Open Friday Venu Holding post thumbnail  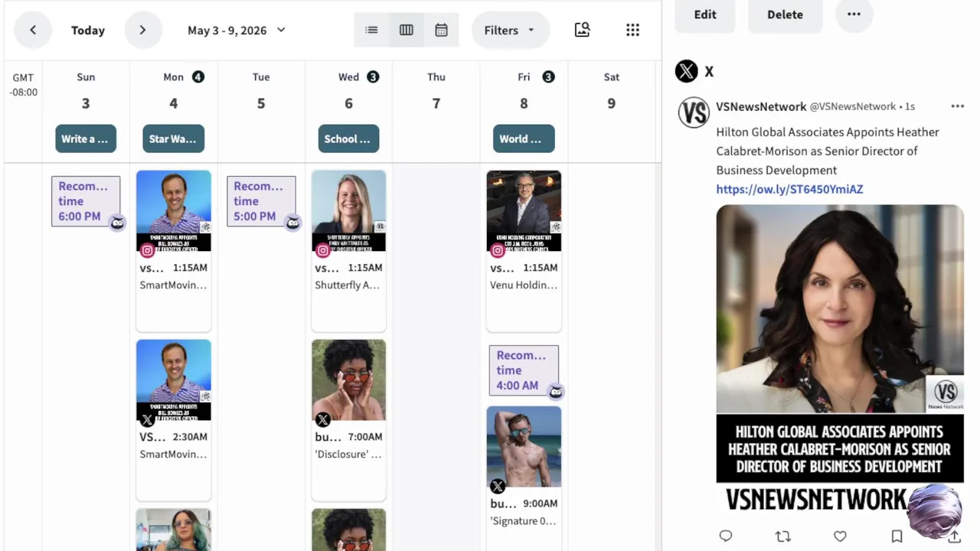click(x=524, y=211)
